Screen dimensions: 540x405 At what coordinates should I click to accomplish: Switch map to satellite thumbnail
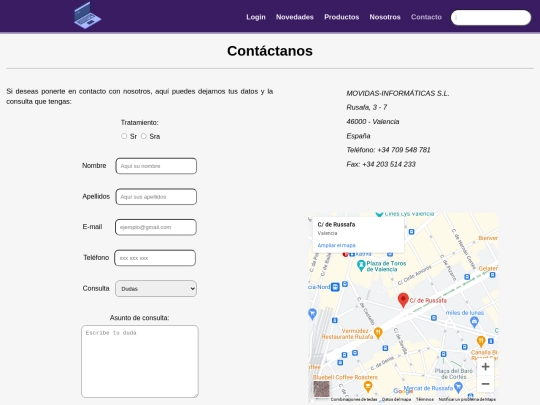[321, 389]
